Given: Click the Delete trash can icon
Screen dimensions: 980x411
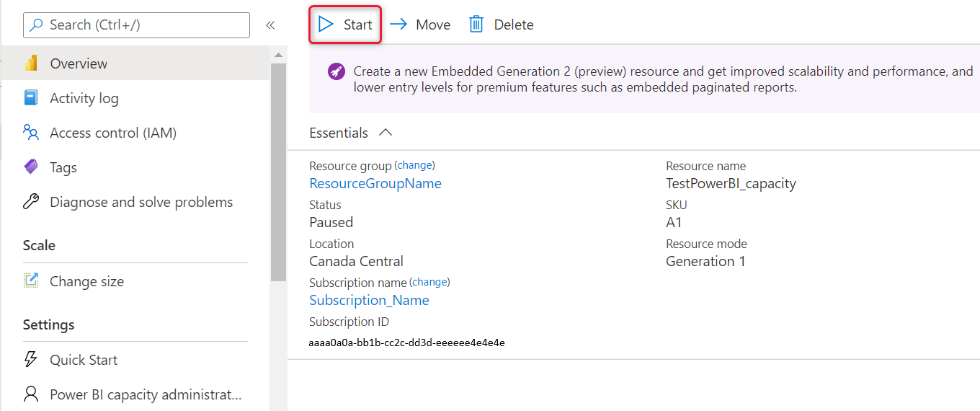Looking at the screenshot, I should tap(476, 25).
